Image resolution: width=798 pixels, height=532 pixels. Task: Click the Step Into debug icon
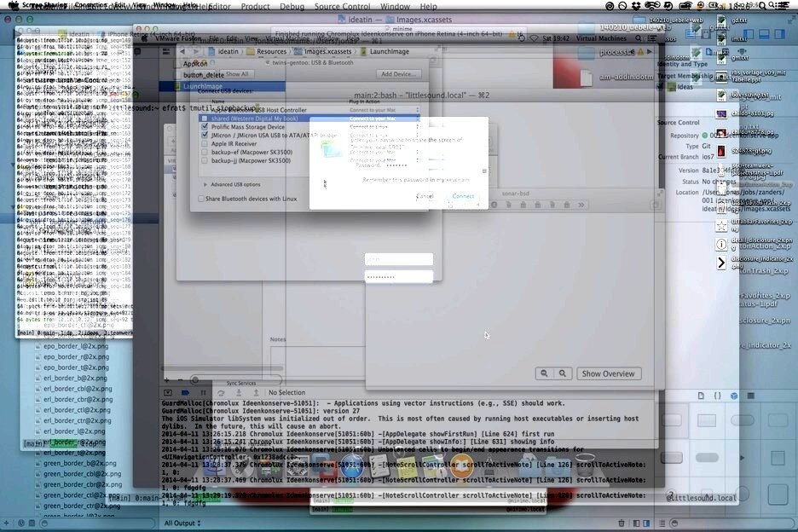pyautogui.click(x=239, y=392)
